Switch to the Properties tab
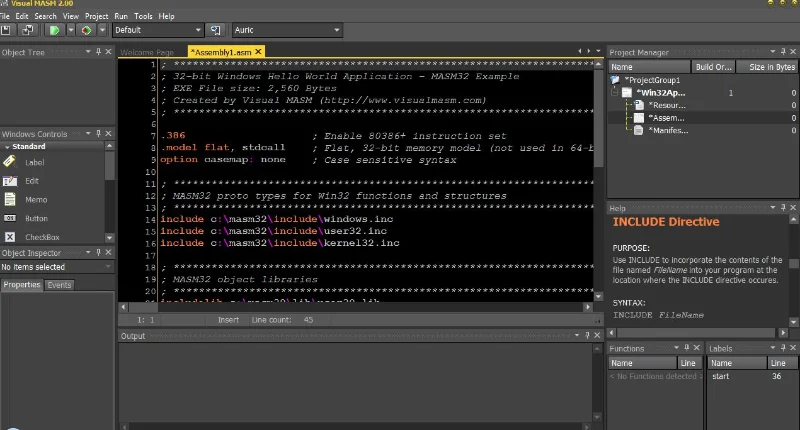The height and width of the screenshot is (430, 800). click(x=22, y=285)
